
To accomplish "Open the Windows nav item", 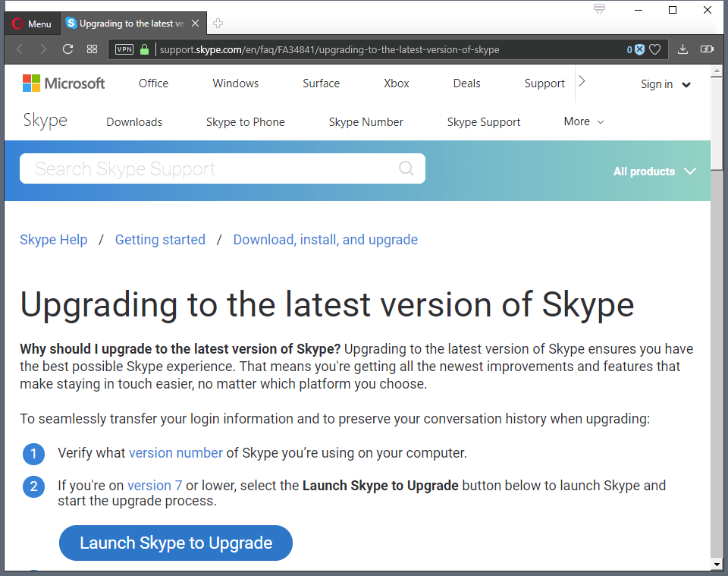I will pos(236,83).
